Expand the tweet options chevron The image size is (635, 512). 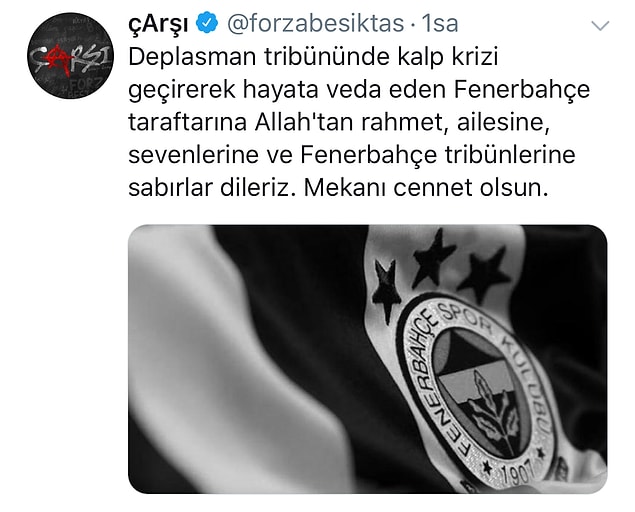600,26
